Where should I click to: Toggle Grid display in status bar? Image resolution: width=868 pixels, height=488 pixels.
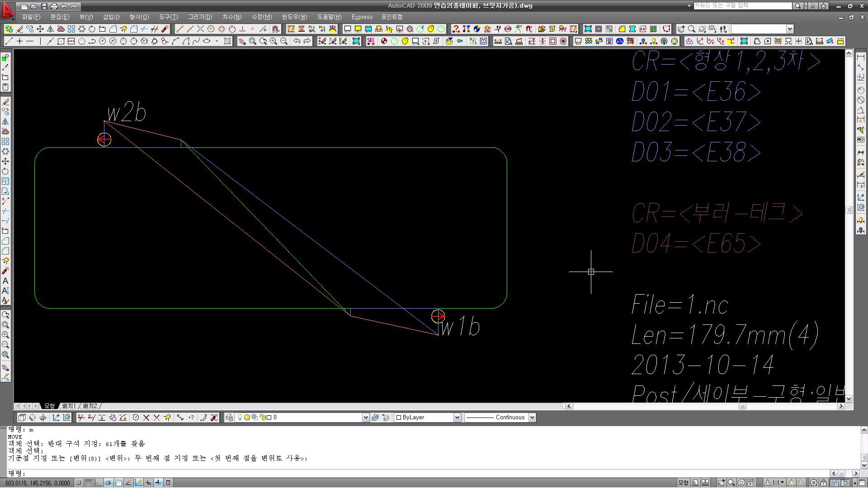[89, 483]
